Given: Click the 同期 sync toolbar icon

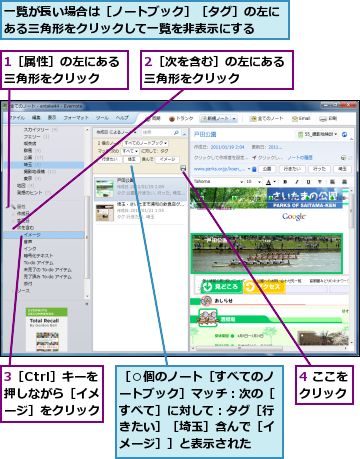Looking at the screenshot, I should [153, 118].
